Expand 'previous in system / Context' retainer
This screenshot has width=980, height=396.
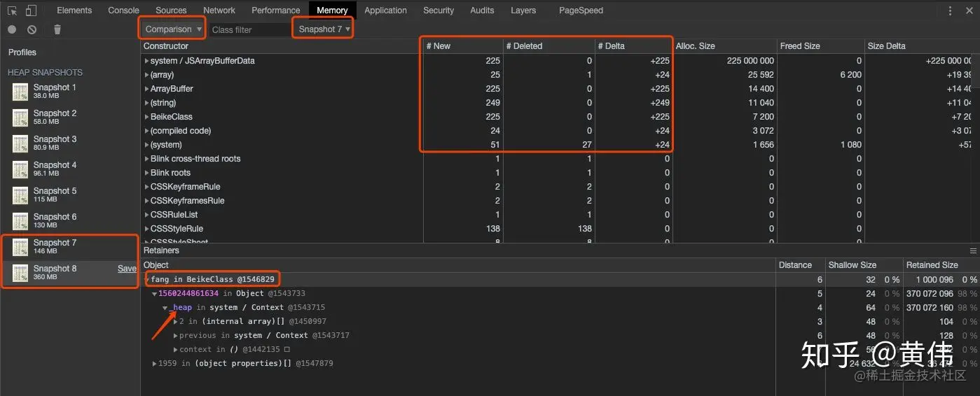(x=175, y=335)
